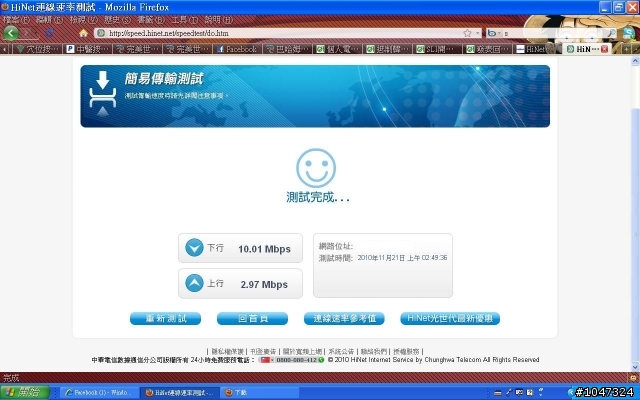The width and height of the screenshot is (640, 400).
Task: Switch to the 巴哈姆 tab
Action: coord(288,49)
